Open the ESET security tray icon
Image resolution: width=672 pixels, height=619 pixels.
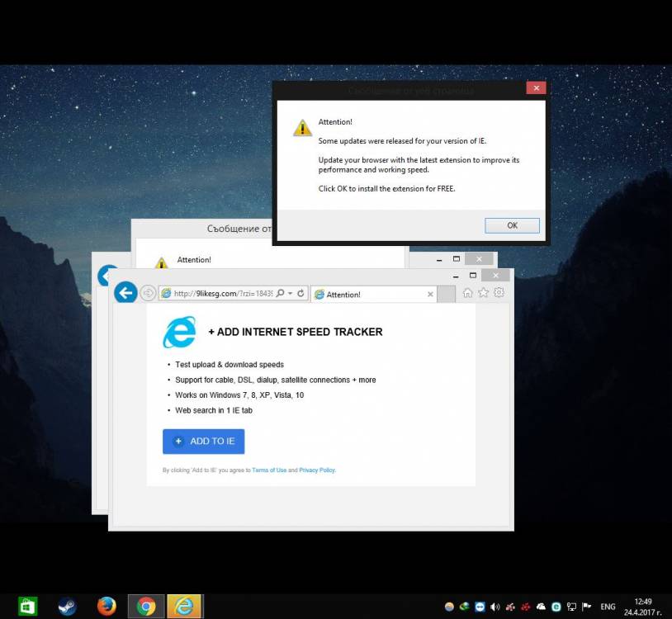[556, 607]
